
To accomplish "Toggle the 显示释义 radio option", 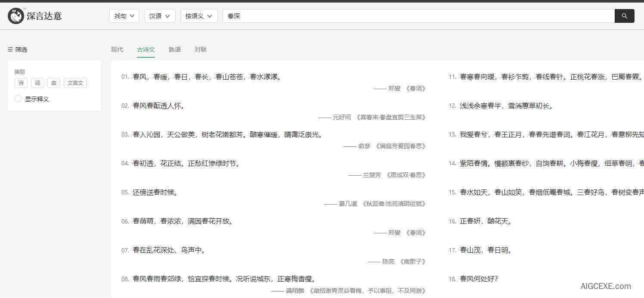I will pos(18,99).
